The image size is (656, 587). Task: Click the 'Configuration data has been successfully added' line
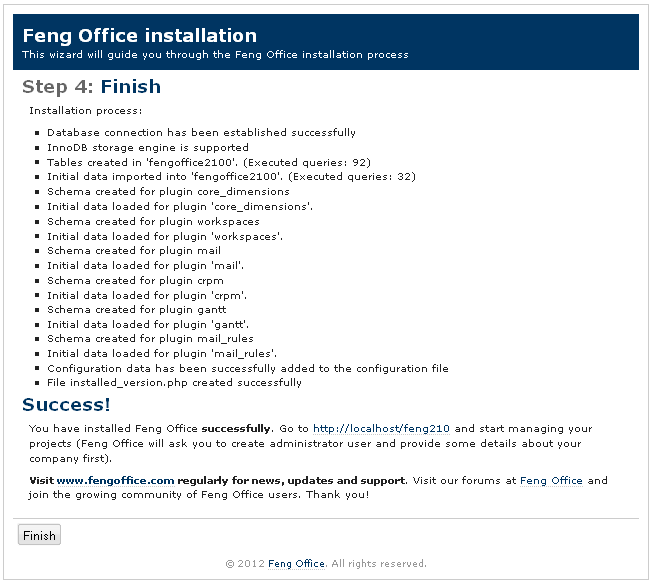pyautogui.click(x=247, y=369)
